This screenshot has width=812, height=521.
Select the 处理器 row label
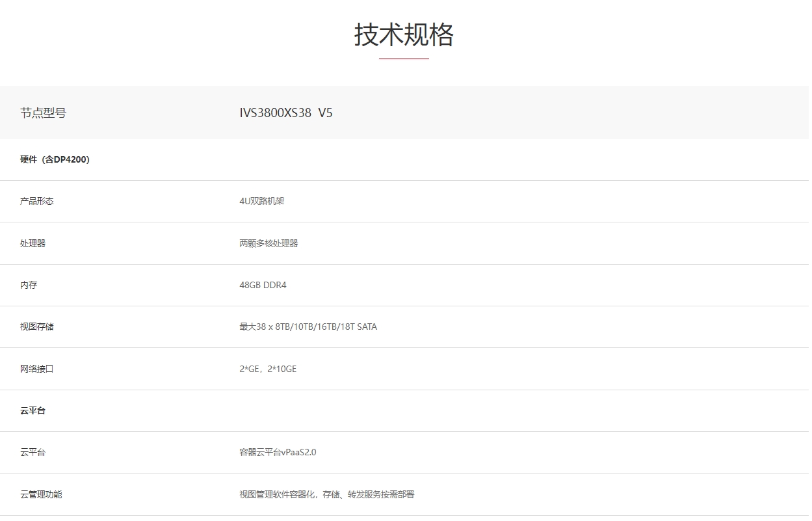pos(33,243)
